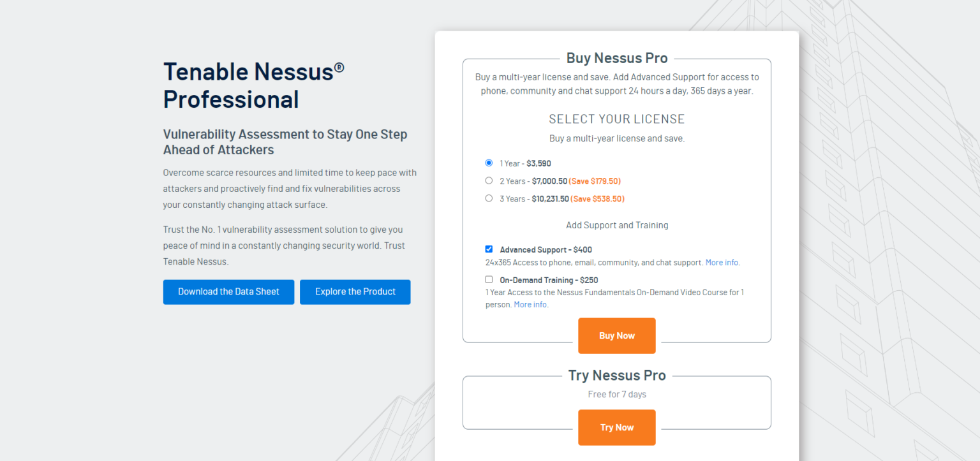Image resolution: width=980 pixels, height=461 pixels.
Task: Click the Explore the Product button
Action: click(355, 291)
